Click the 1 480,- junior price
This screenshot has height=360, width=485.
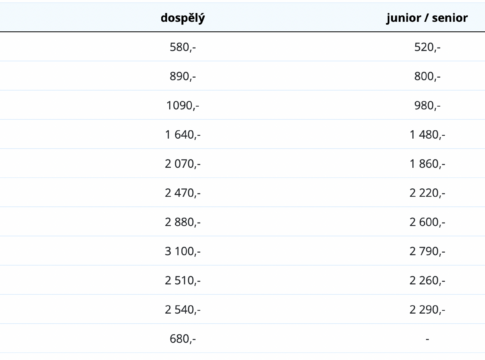point(427,135)
